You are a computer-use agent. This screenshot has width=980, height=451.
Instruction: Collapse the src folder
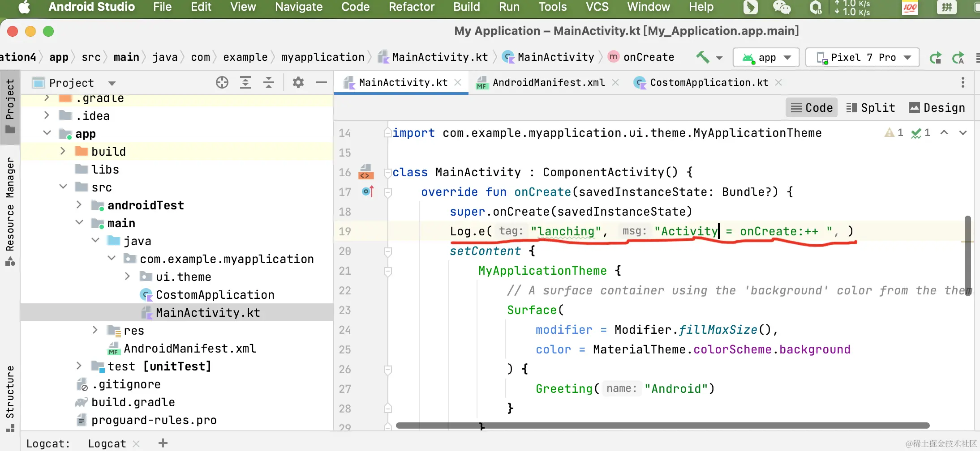[63, 187]
